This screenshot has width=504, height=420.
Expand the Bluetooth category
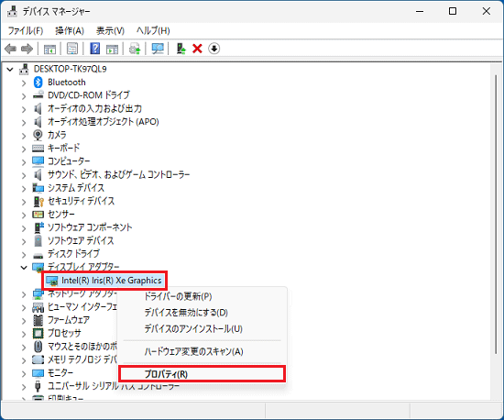click(x=24, y=83)
